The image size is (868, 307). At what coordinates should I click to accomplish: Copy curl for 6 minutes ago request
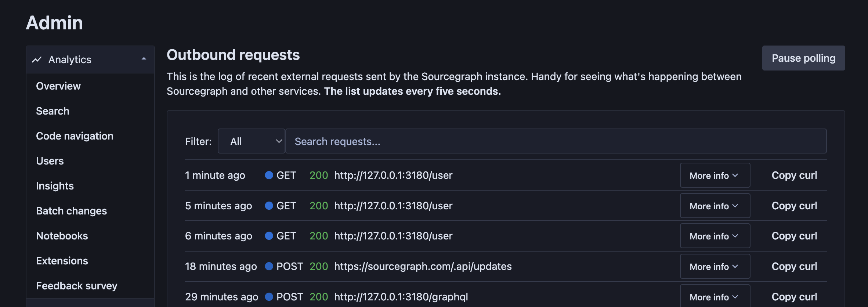(x=794, y=236)
